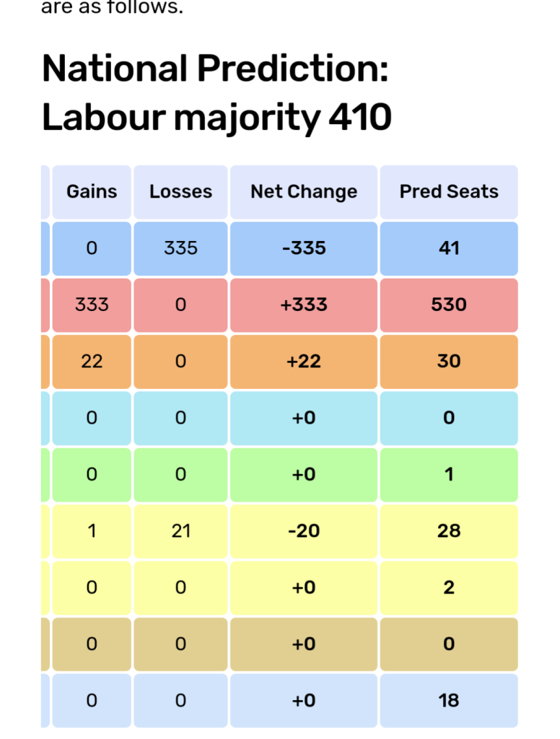Select the +22 net change cell
This screenshot has height=739, width=560.
pyautogui.click(x=304, y=362)
